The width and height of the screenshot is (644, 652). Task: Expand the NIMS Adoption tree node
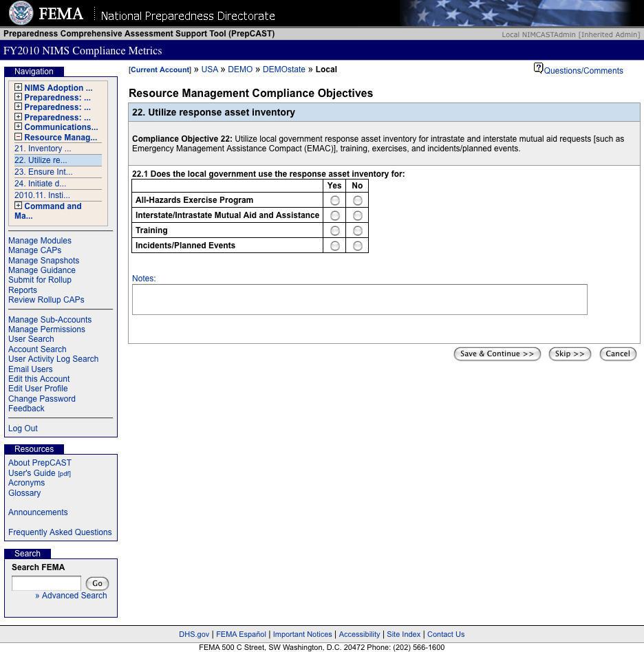(18, 87)
